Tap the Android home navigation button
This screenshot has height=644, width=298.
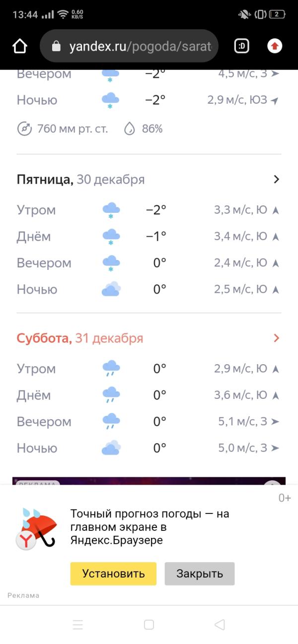tap(149, 625)
